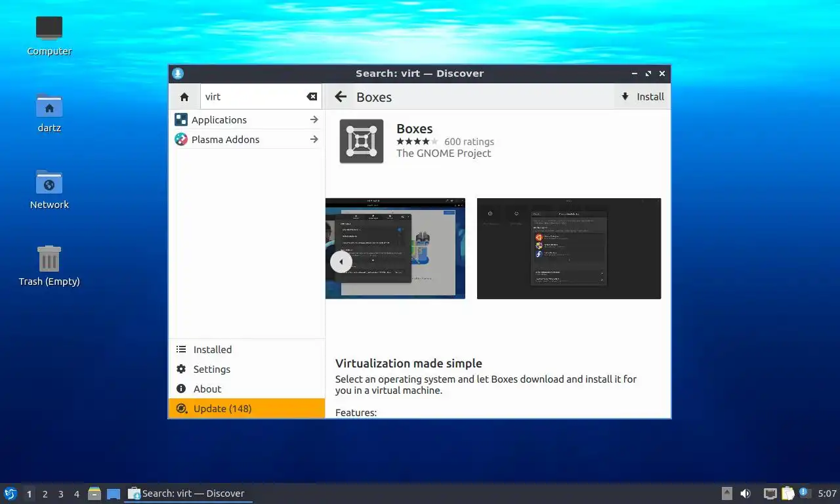Open Applications category

(247, 119)
